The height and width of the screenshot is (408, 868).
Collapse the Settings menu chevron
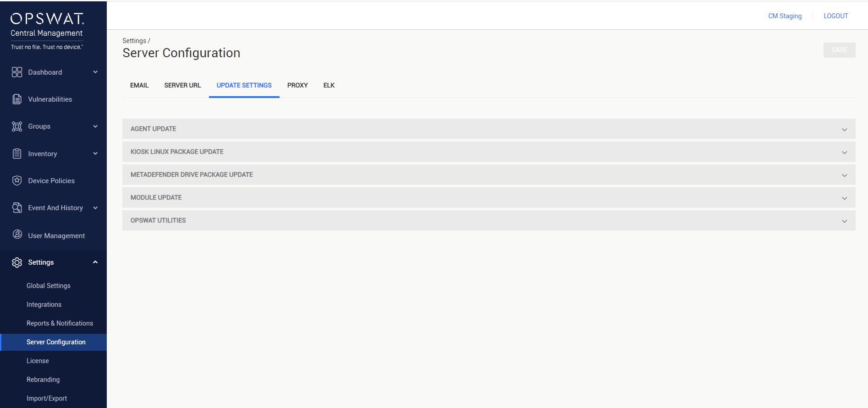[x=95, y=262]
